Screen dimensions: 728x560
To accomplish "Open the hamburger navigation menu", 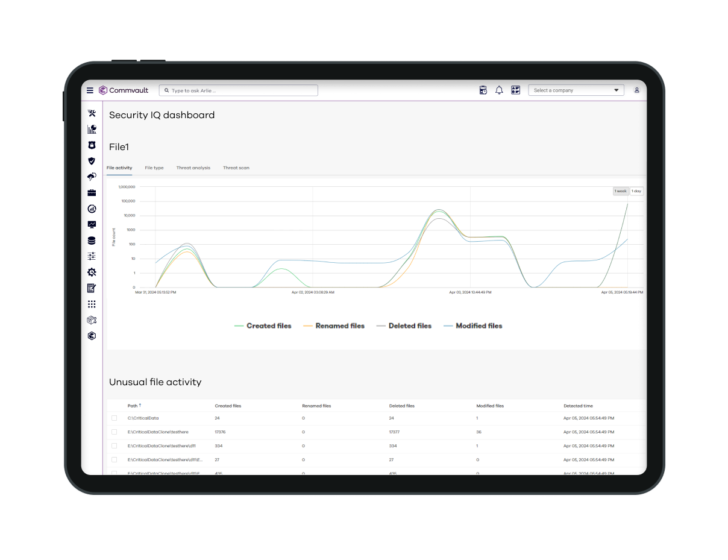I will pyautogui.click(x=90, y=90).
